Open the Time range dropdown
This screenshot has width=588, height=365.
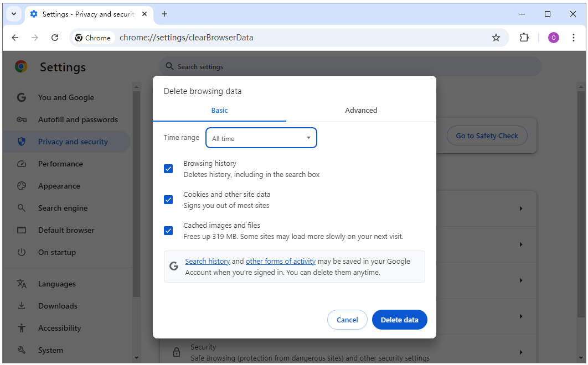261,138
